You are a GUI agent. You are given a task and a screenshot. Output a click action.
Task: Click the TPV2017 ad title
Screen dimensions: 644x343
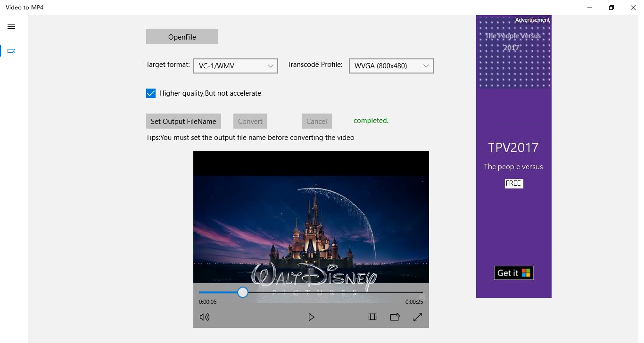pyautogui.click(x=513, y=148)
